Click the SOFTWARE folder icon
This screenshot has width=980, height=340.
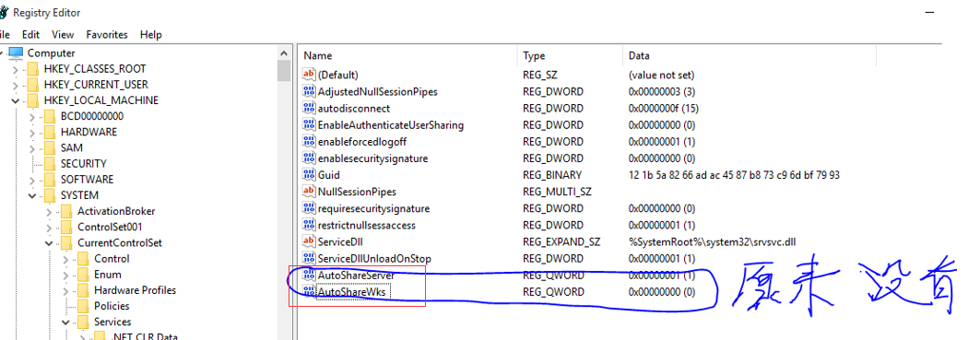[50, 180]
